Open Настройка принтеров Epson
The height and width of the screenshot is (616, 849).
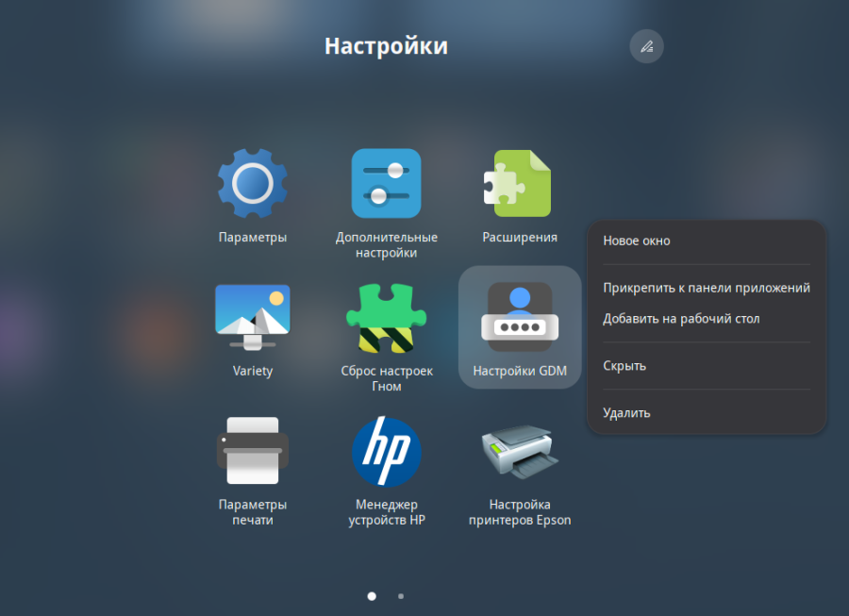click(520, 451)
